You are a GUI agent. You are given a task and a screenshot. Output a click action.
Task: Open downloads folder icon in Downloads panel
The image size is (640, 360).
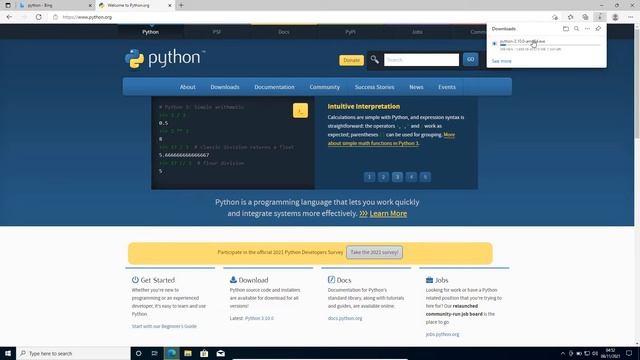click(566, 29)
